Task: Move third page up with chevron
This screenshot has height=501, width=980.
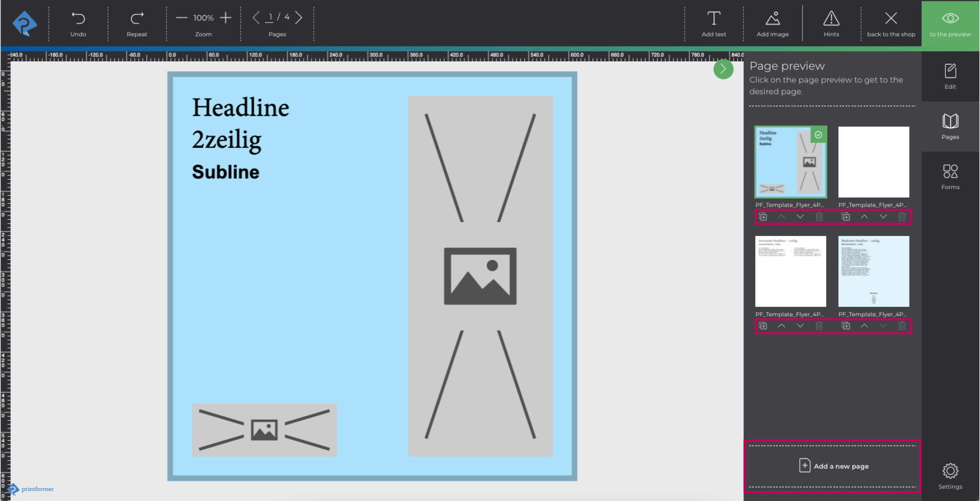Action: [x=781, y=326]
